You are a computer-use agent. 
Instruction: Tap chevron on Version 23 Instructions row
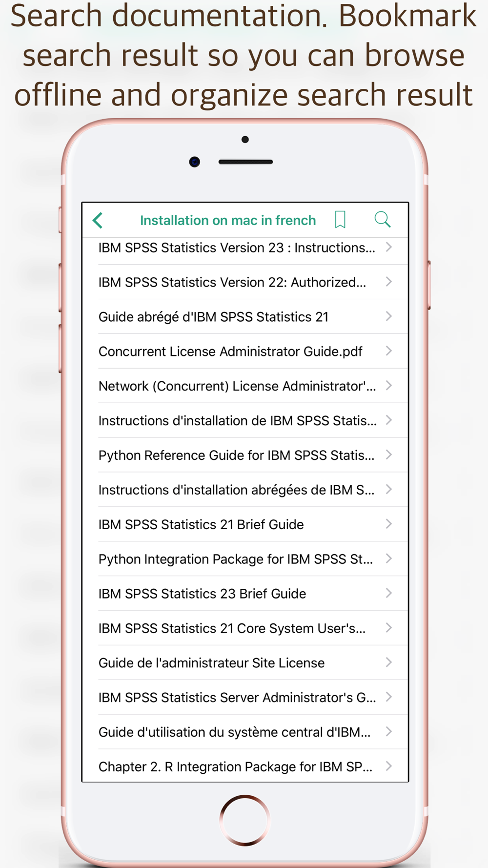click(x=389, y=247)
